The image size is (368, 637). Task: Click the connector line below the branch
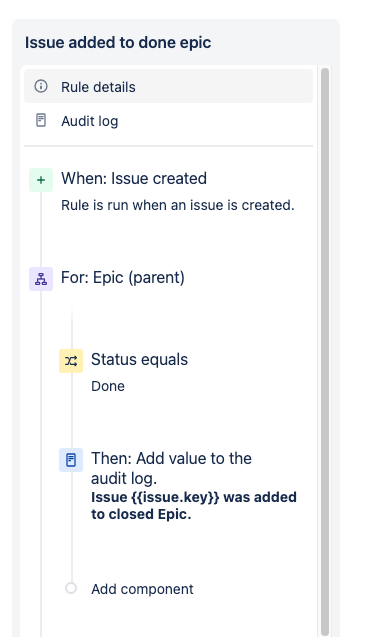pyautogui.click(x=72, y=328)
